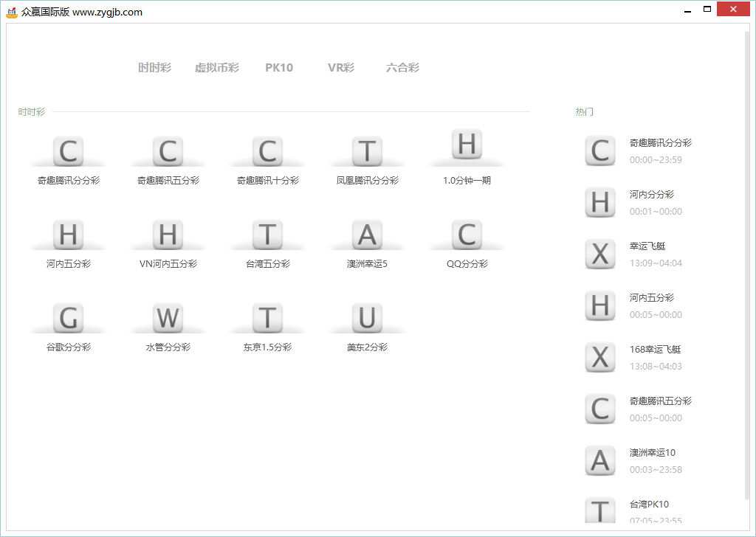Click the 河内五分彩 label in the hot list
This screenshot has height=537, width=756.
651,298
